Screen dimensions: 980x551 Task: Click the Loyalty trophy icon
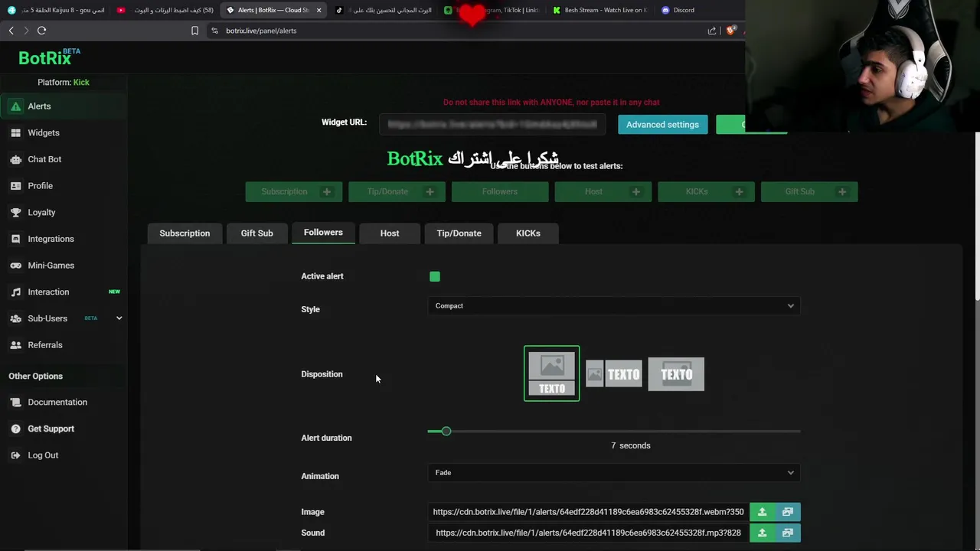point(15,212)
